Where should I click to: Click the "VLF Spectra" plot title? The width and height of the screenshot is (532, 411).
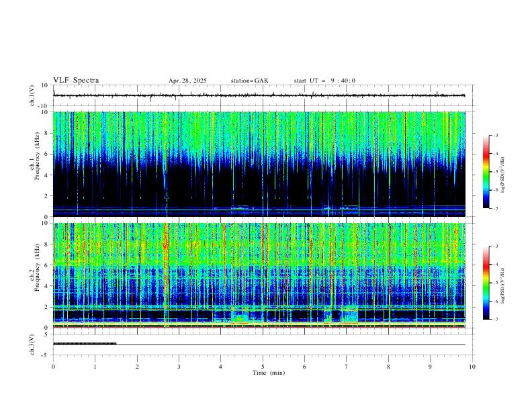click(76, 81)
